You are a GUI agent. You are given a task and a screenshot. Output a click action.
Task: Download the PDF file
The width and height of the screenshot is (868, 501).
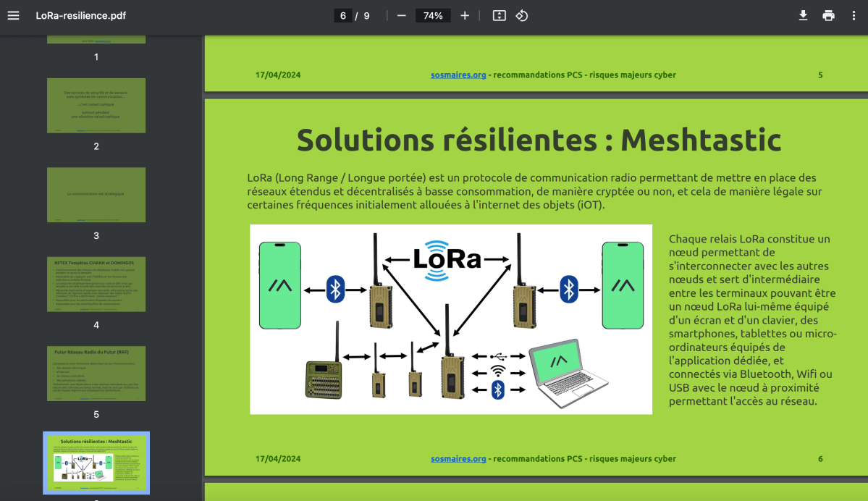click(803, 15)
